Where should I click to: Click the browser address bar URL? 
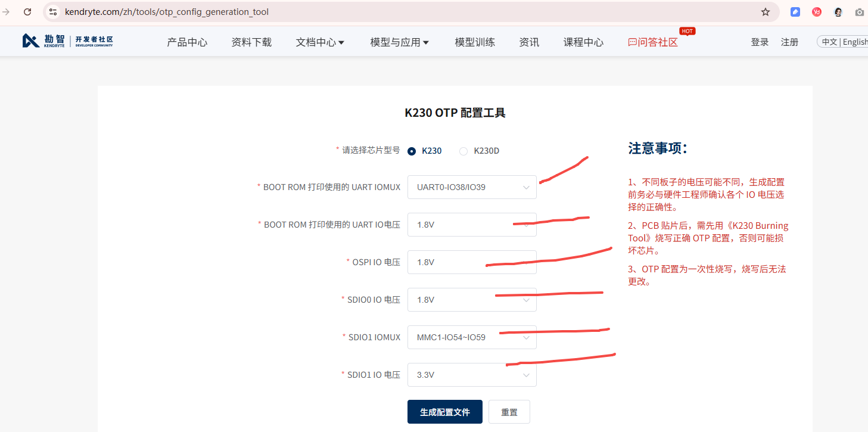(167, 12)
